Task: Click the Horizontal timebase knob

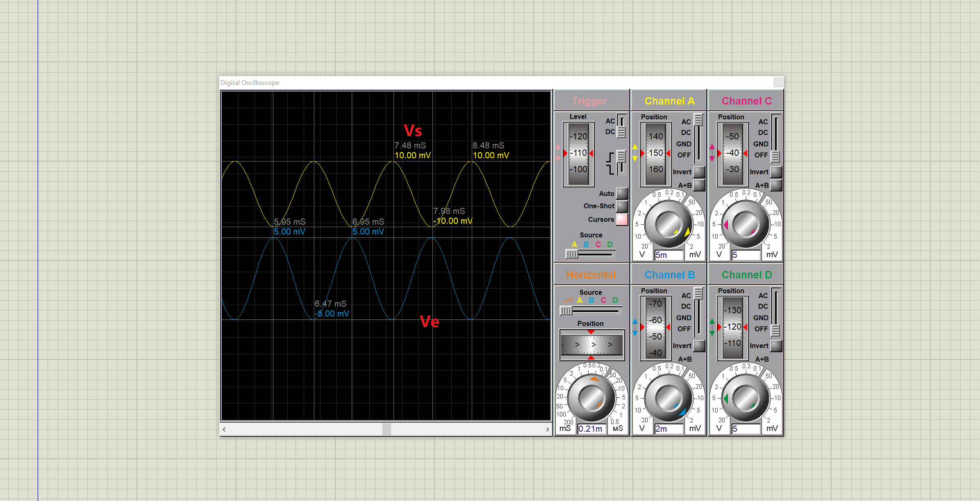Action: (591, 398)
